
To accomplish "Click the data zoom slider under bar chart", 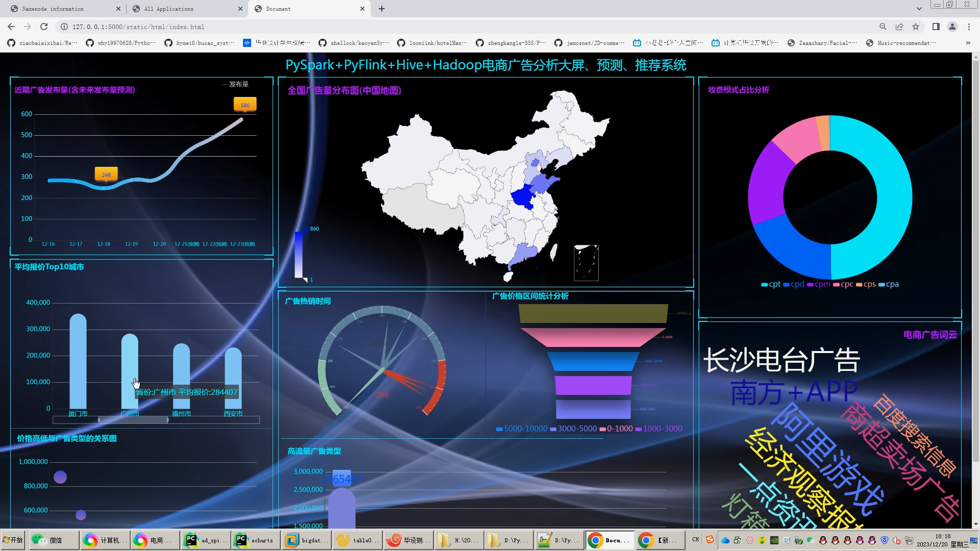I will pyautogui.click(x=133, y=420).
